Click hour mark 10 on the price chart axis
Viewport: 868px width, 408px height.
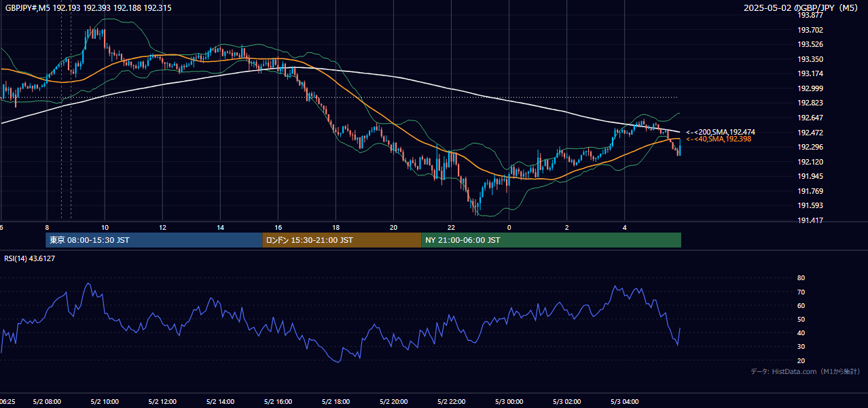pos(105,227)
